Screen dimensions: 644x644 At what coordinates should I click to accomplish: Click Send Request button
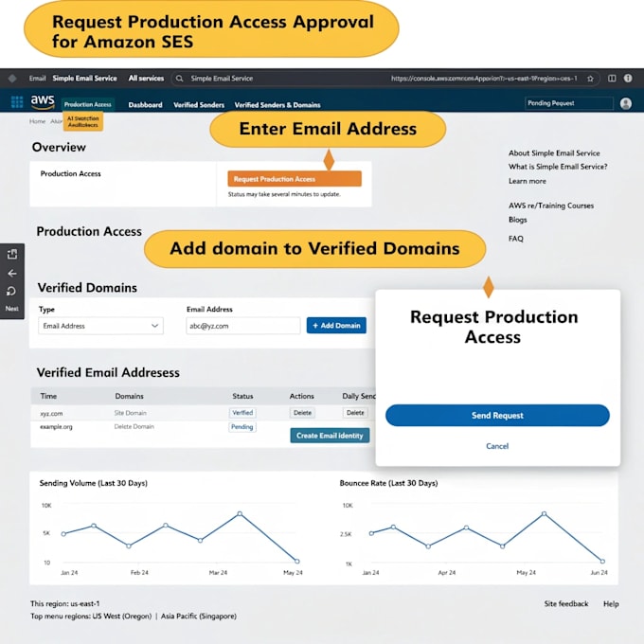pos(497,415)
